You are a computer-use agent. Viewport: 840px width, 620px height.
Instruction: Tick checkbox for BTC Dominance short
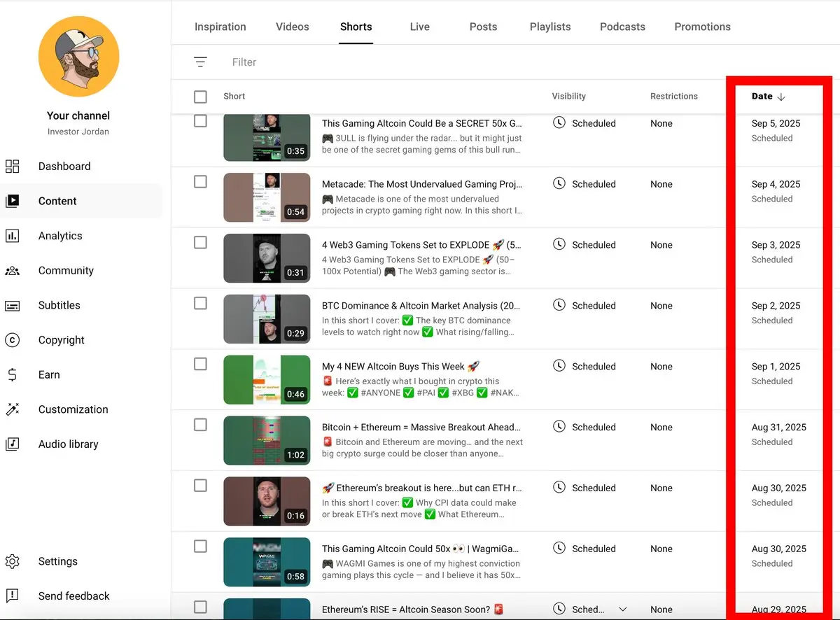[200, 303]
